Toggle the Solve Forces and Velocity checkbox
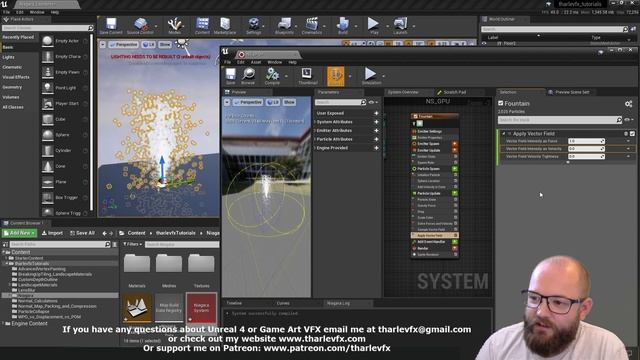 (x=456, y=224)
